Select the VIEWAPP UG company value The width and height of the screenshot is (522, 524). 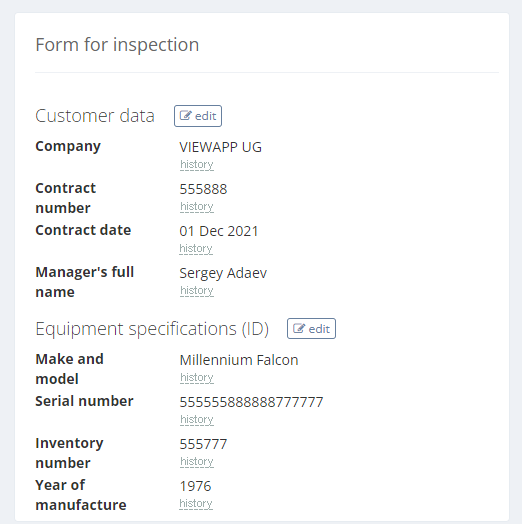tap(221, 147)
